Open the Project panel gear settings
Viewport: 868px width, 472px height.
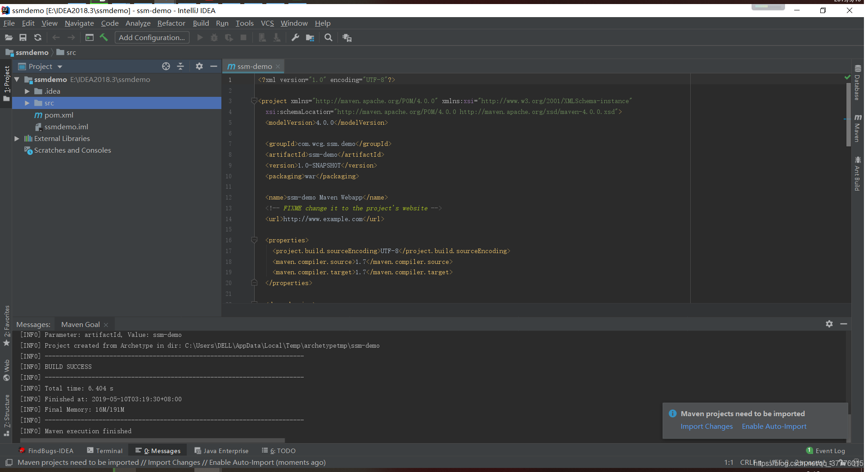[199, 67]
